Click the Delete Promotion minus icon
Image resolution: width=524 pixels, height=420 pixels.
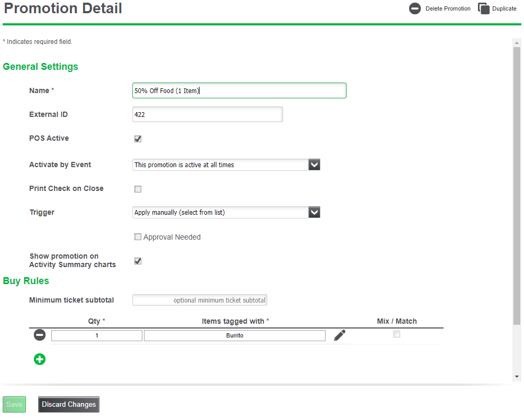coord(415,8)
